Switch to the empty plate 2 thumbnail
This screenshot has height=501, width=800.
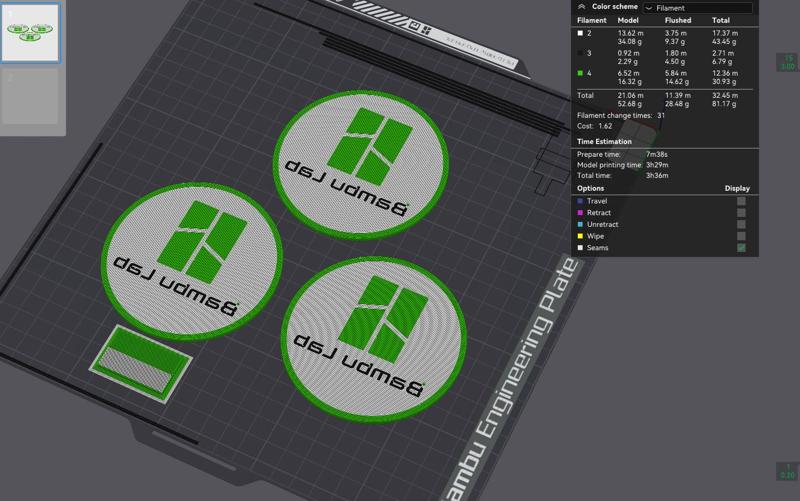tap(32, 97)
